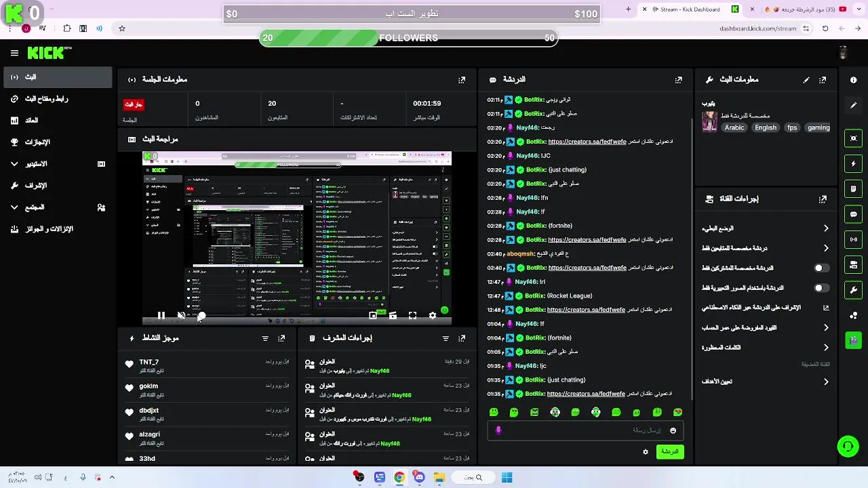Toggle the wrench stream info widget button

(x=853, y=290)
